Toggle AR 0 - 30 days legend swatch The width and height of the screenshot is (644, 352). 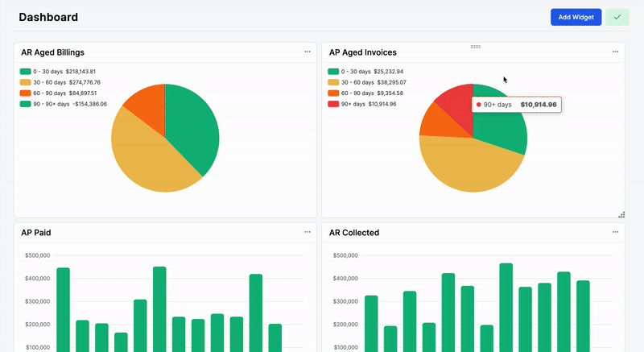(26, 72)
